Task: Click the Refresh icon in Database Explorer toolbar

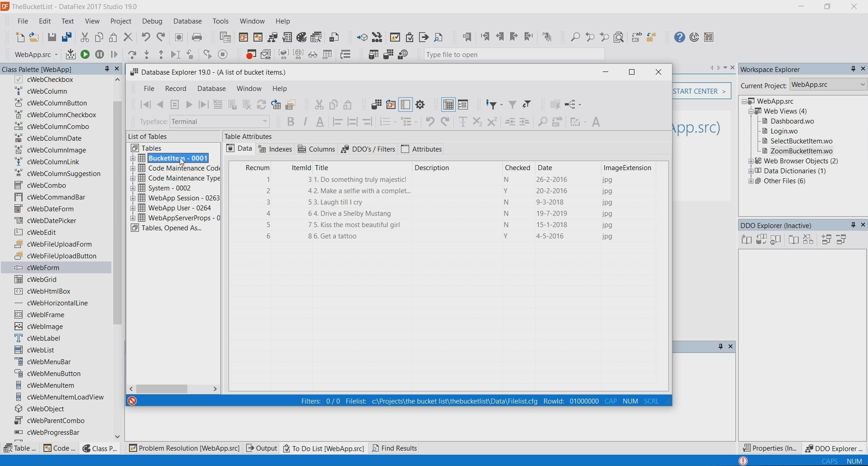Action: 262,105
